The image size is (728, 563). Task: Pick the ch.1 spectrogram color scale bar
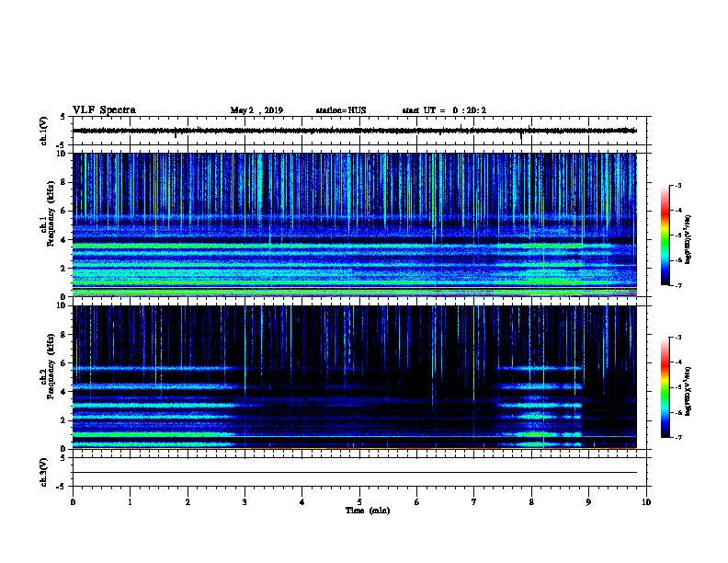[x=665, y=236]
